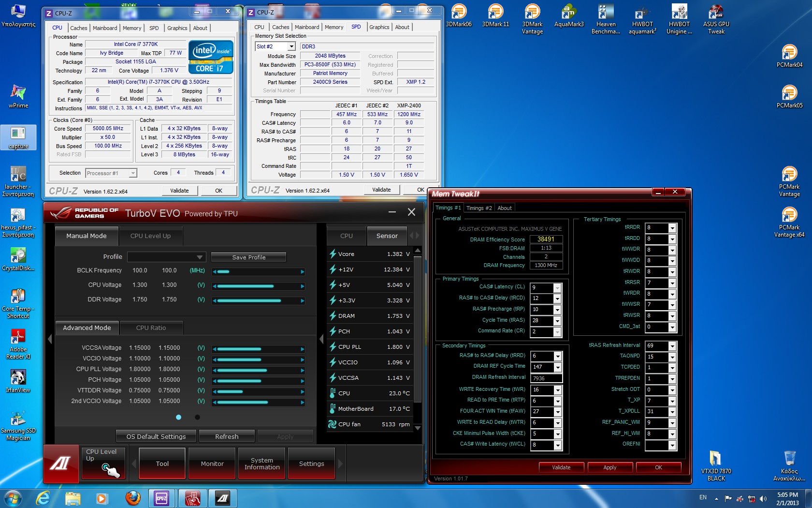Click Apply in Mem TweakIt
Viewport: 812px width, 508px height.
point(609,467)
